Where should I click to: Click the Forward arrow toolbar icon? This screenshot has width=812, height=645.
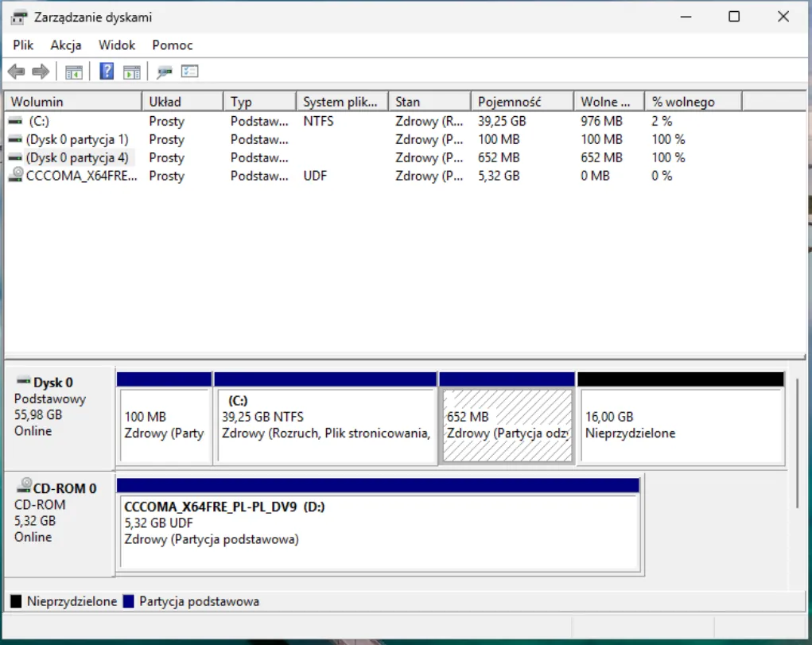tap(41, 72)
